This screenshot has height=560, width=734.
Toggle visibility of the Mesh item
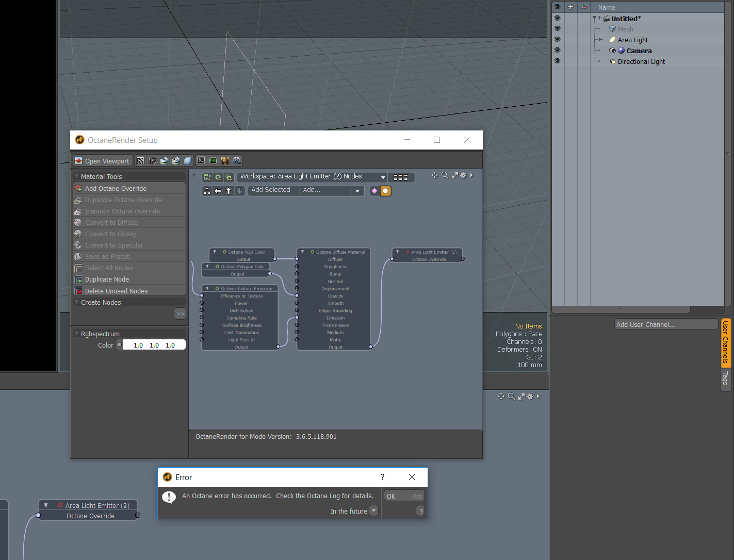pos(557,29)
